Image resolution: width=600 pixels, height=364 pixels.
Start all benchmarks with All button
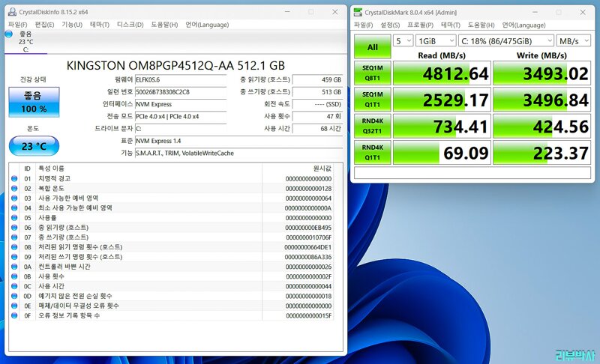pos(372,47)
